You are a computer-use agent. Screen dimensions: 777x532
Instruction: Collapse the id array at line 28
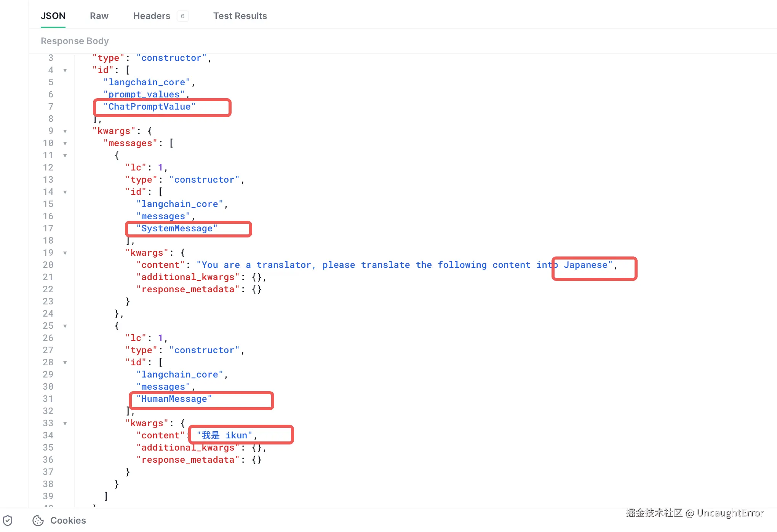[x=65, y=363]
